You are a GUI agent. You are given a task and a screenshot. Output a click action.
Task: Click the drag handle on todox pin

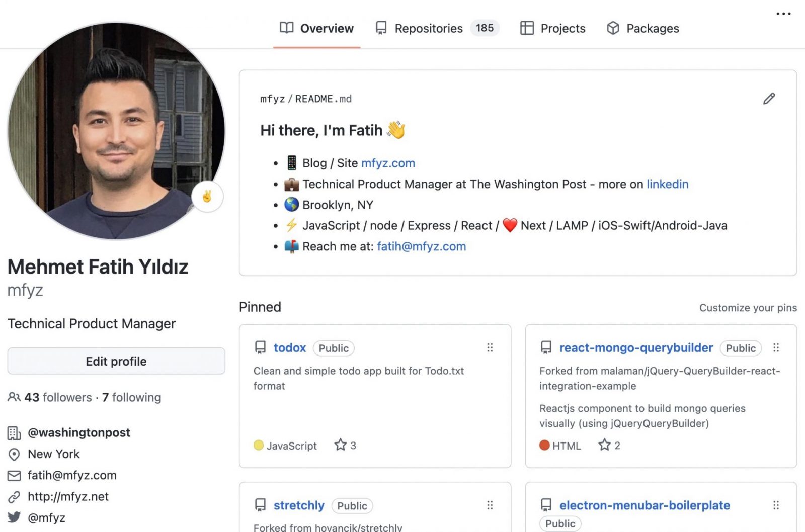[x=490, y=347]
